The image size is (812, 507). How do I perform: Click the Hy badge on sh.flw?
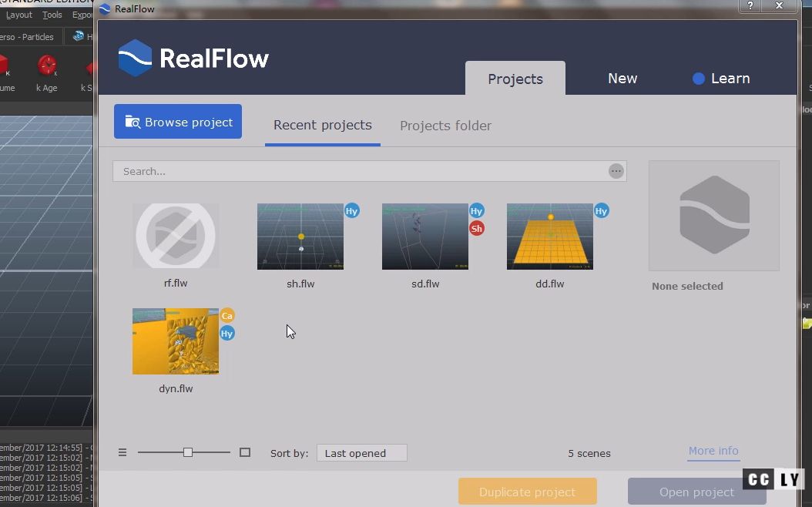(351, 211)
